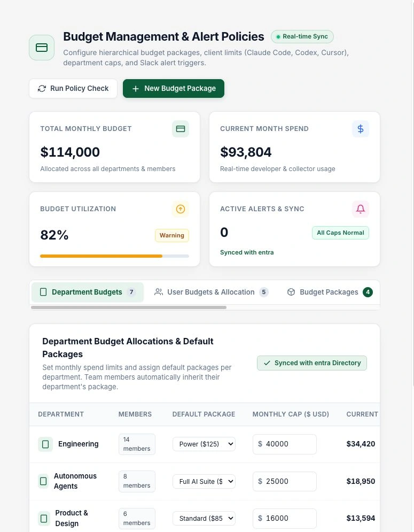The height and width of the screenshot is (532, 414).
Task: Click the Real-time Sync status badge
Action: pyautogui.click(x=302, y=37)
